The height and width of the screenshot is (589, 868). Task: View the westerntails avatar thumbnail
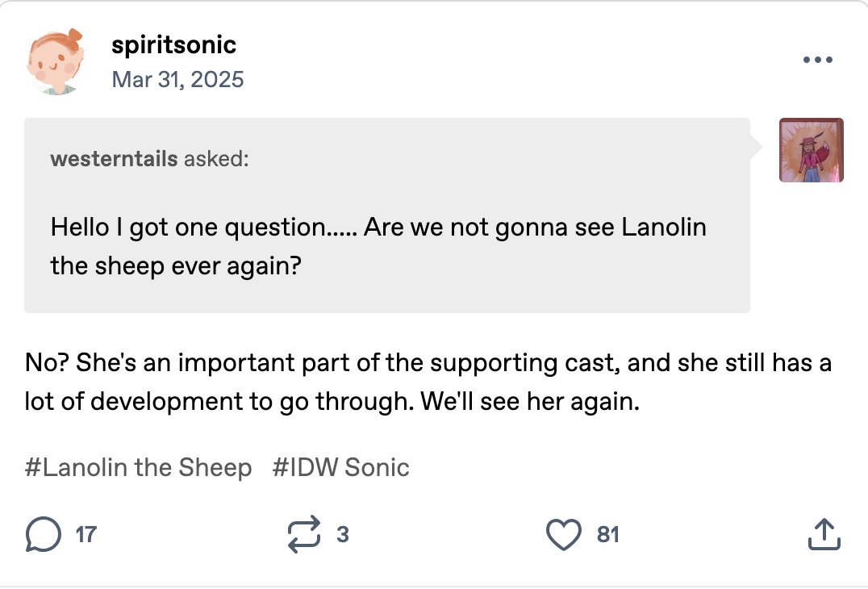[x=811, y=150]
